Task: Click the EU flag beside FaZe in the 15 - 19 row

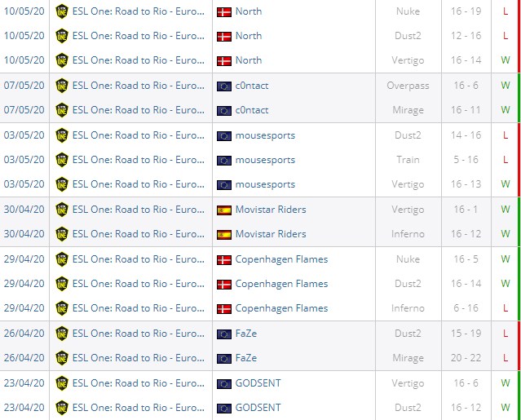Action: pyautogui.click(x=223, y=334)
